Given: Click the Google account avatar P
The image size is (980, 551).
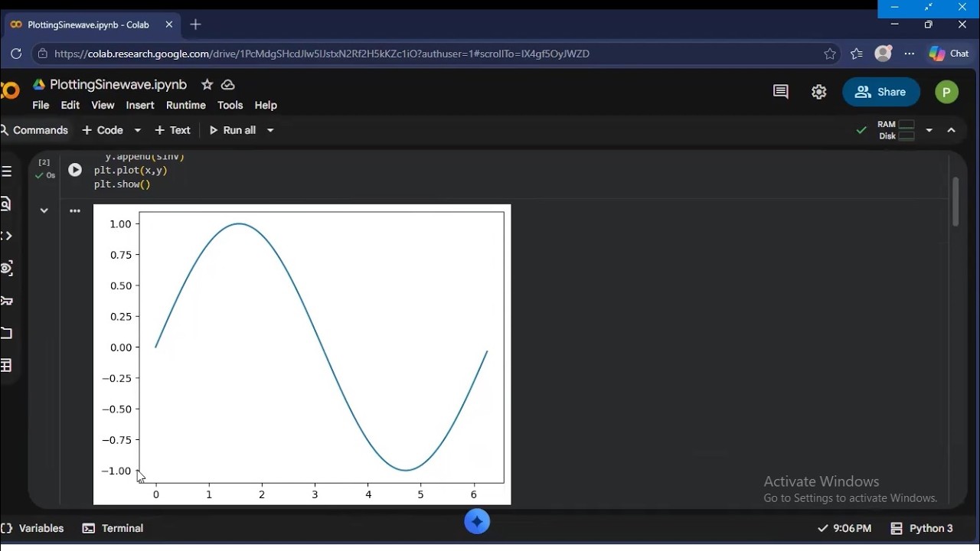Looking at the screenshot, I should 946,92.
